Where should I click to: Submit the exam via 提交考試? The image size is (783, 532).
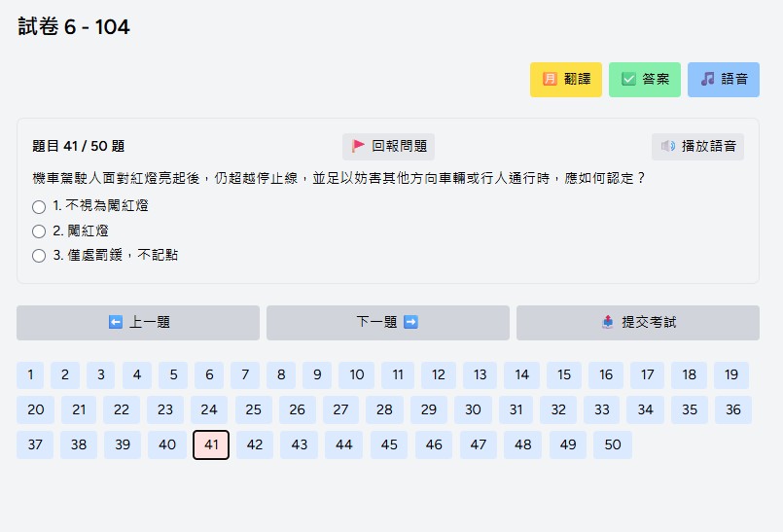(637, 322)
